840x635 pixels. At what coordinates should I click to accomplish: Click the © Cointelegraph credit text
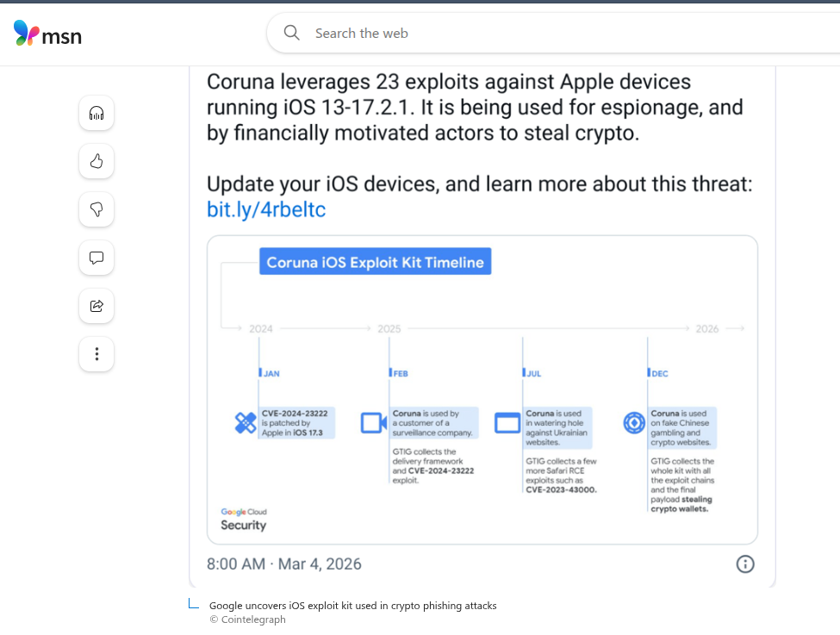(x=247, y=619)
